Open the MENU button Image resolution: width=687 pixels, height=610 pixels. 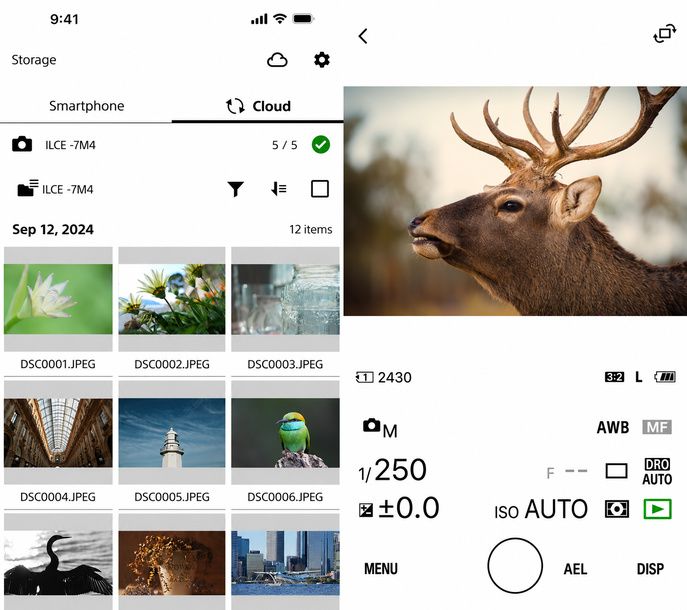pos(381,569)
